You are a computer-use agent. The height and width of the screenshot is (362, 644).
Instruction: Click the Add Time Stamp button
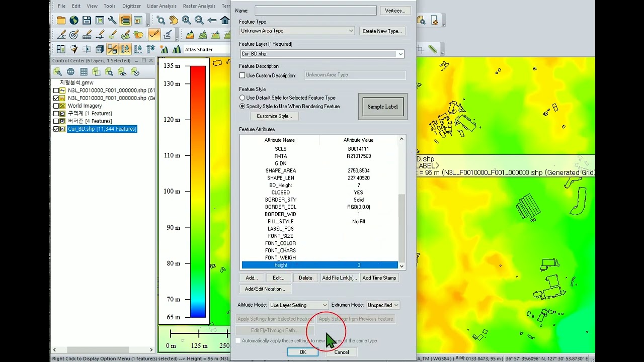379,278
